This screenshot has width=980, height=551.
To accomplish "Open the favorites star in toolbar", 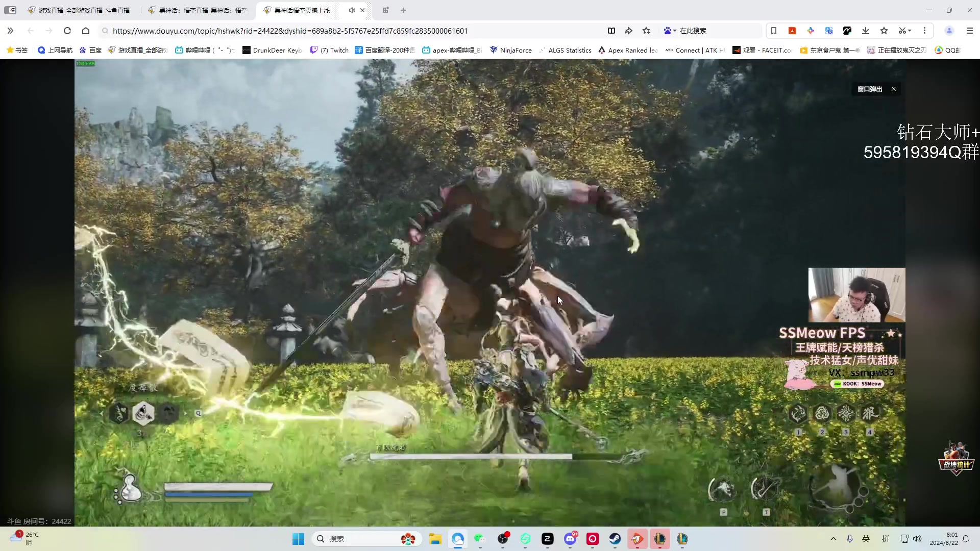I will (884, 31).
